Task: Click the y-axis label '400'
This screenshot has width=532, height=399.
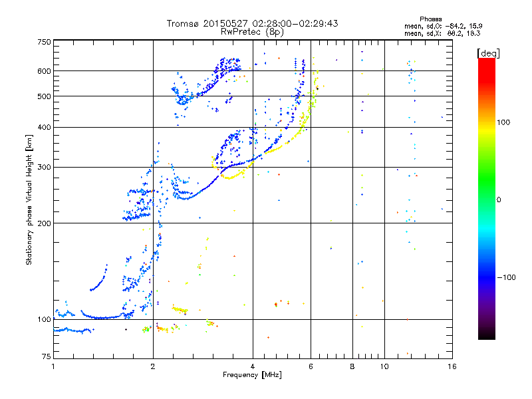Action: pos(44,128)
